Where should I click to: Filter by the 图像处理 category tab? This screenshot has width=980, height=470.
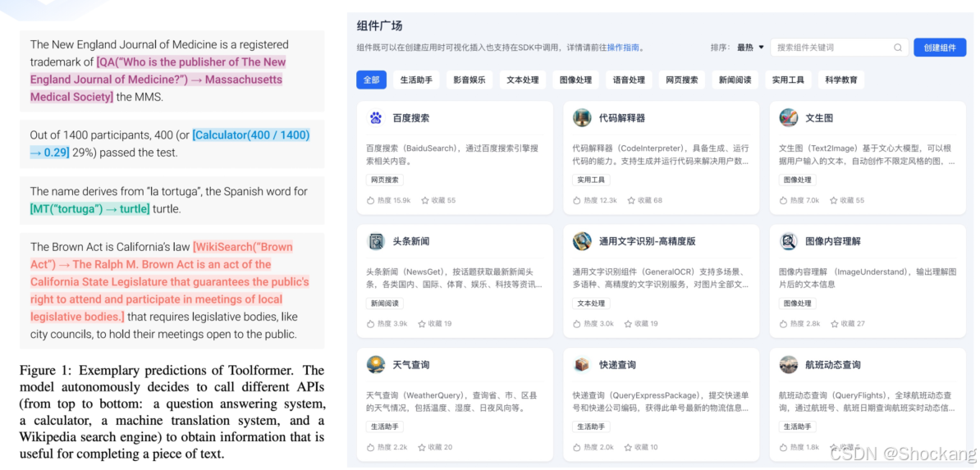575,80
